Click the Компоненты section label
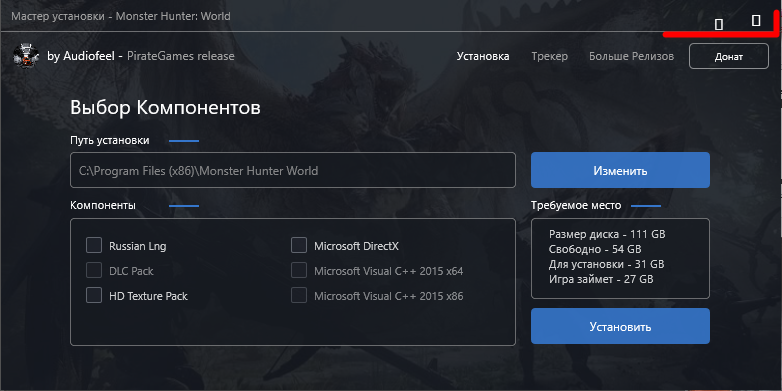This screenshot has height=391, width=782. (x=103, y=205)
